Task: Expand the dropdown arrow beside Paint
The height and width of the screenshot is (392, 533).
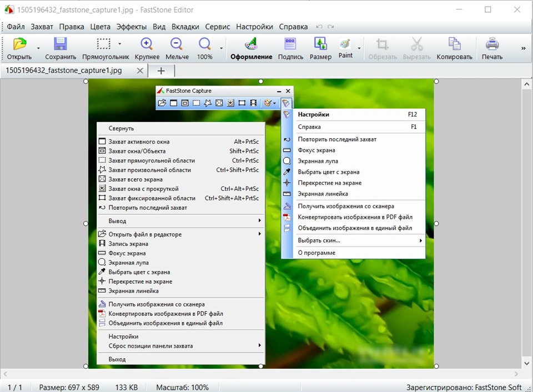Action: [359, 48]
